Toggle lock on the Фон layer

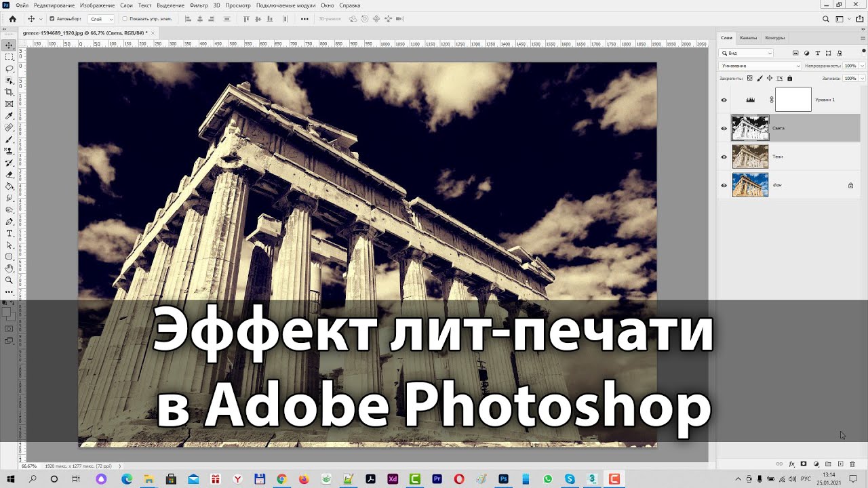click(x=850, y=185)
